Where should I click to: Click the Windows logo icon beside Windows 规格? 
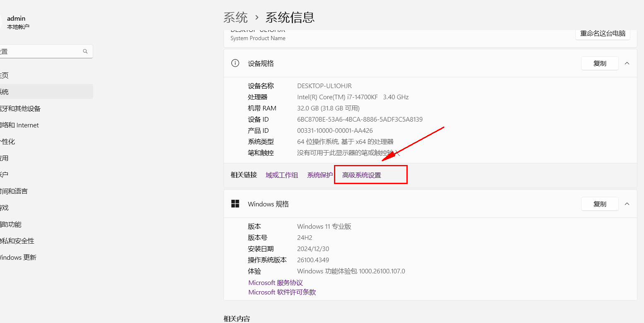pos(235,204)
